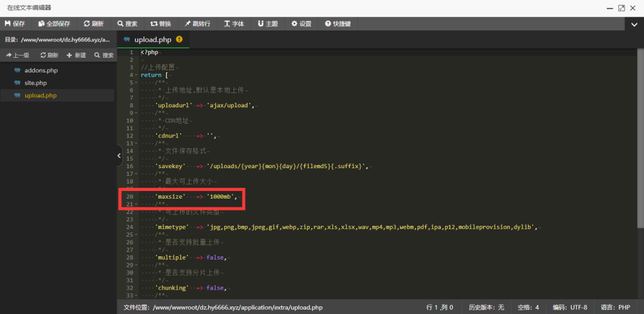
Task: Open addons.php in the file list
Action: (41, 70)
